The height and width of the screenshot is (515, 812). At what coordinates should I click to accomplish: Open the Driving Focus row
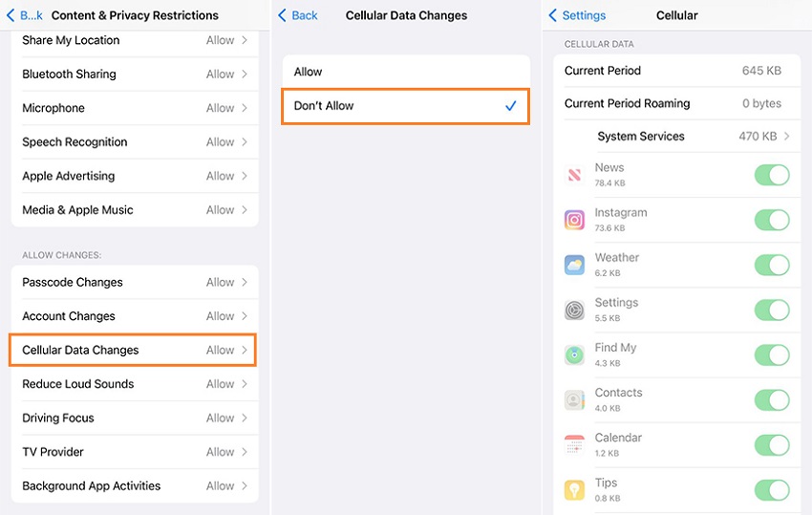click(x=133, y=418)
